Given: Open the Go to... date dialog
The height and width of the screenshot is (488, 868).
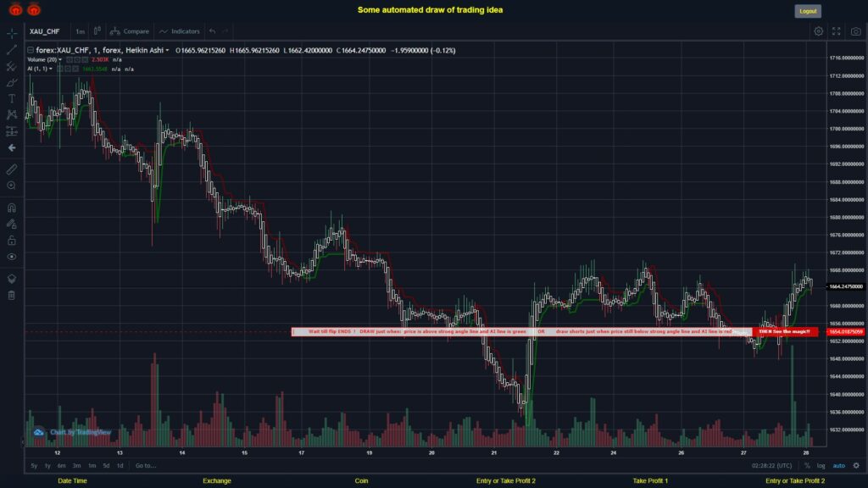Looking at the screenshot, I should 146,466.
